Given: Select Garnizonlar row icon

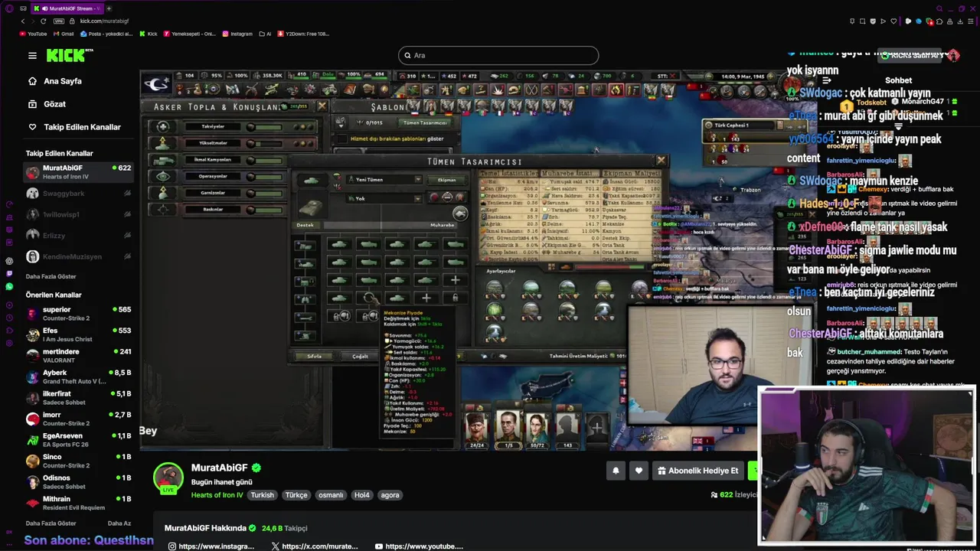Looking at the screenshot, I should pyautogui.click(x=162, y=193).
